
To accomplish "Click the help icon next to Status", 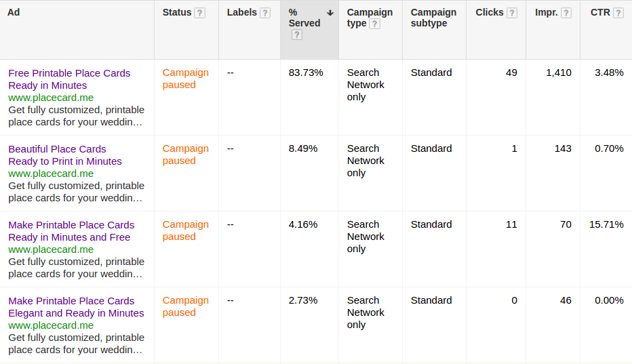I will 199,13.
